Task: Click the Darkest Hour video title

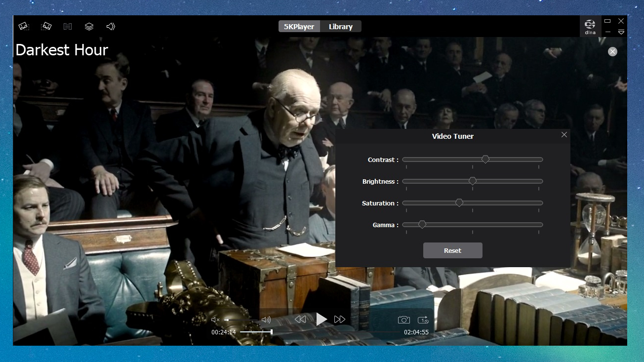Action: pos(62,50)
